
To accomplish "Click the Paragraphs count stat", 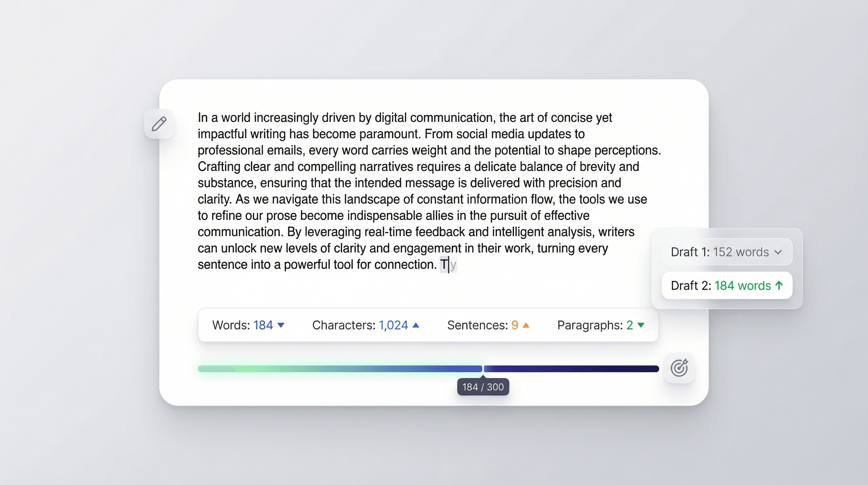I will pos(595,325).
